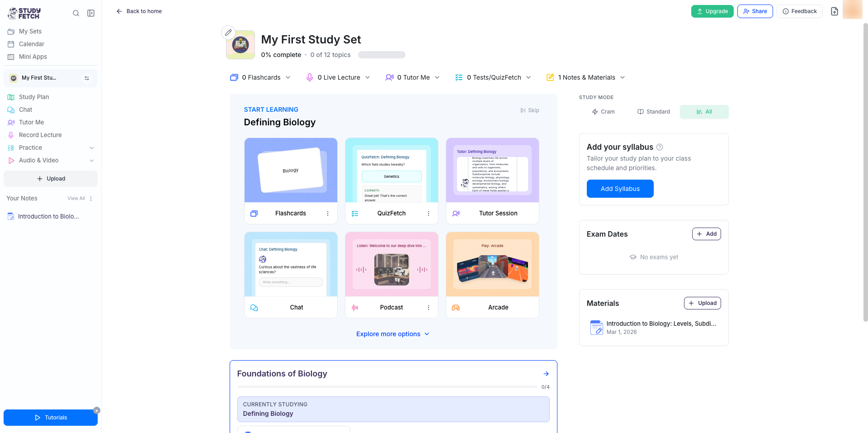The image size is (868, 433).
Task: Add an exam date with Add button
Action: point(707,234)
